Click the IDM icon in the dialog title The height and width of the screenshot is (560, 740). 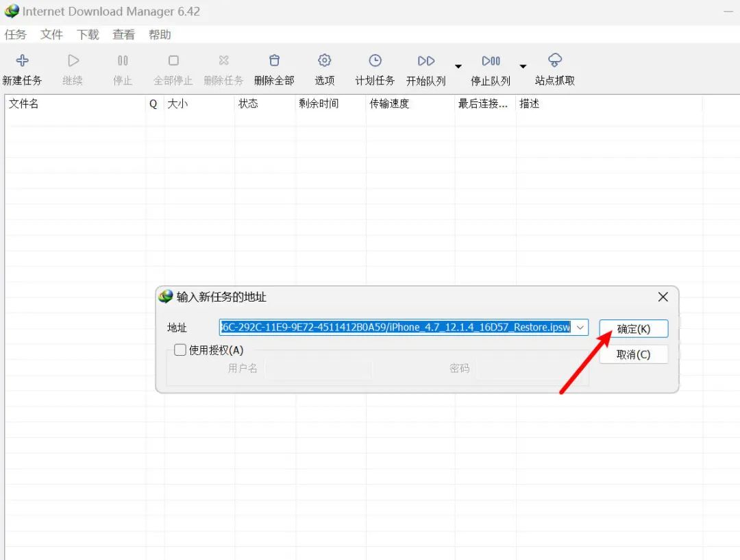pos(166,297)
